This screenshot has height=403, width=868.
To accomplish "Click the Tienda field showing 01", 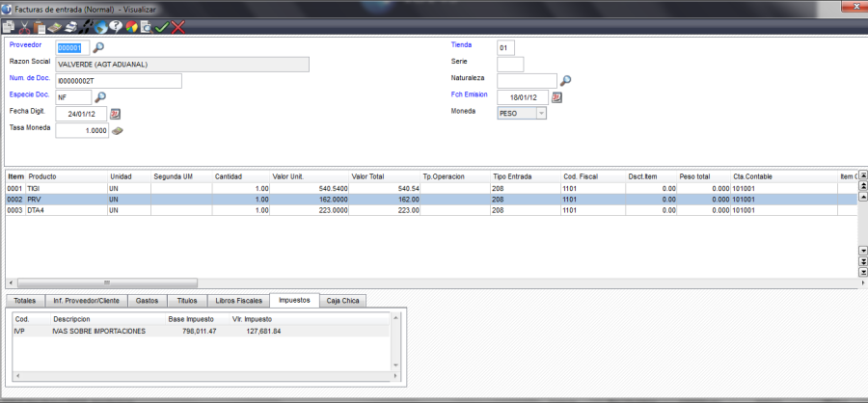I will [x=506, y=48].
